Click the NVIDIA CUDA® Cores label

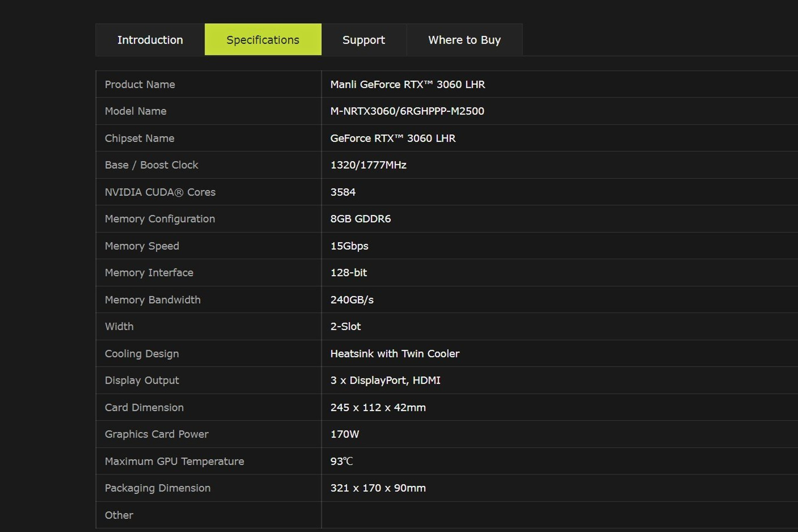coord(160,192)
